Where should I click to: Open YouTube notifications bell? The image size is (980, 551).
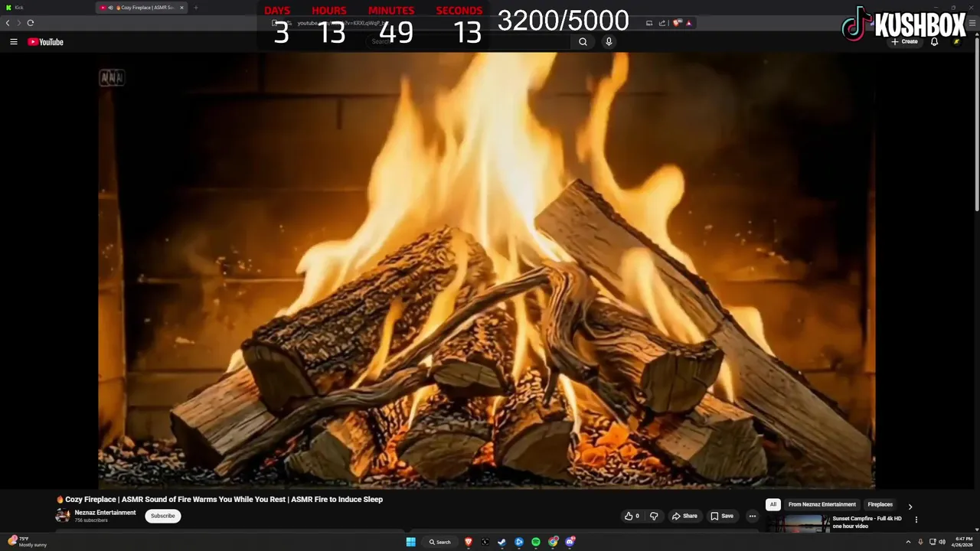pos(934,42)
